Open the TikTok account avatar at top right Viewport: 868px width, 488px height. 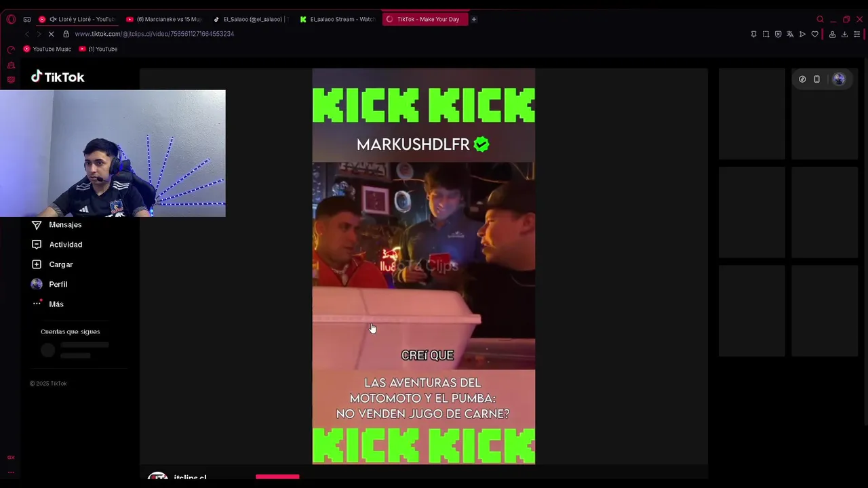839,79
